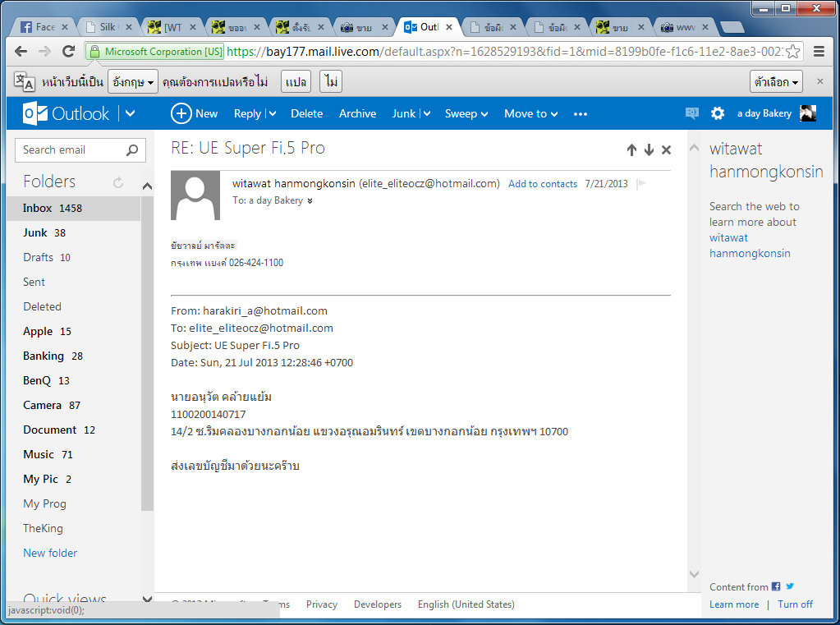Click the browser back arrow
Viewport: 840px width, 625px height.
(x=21, y=52)
